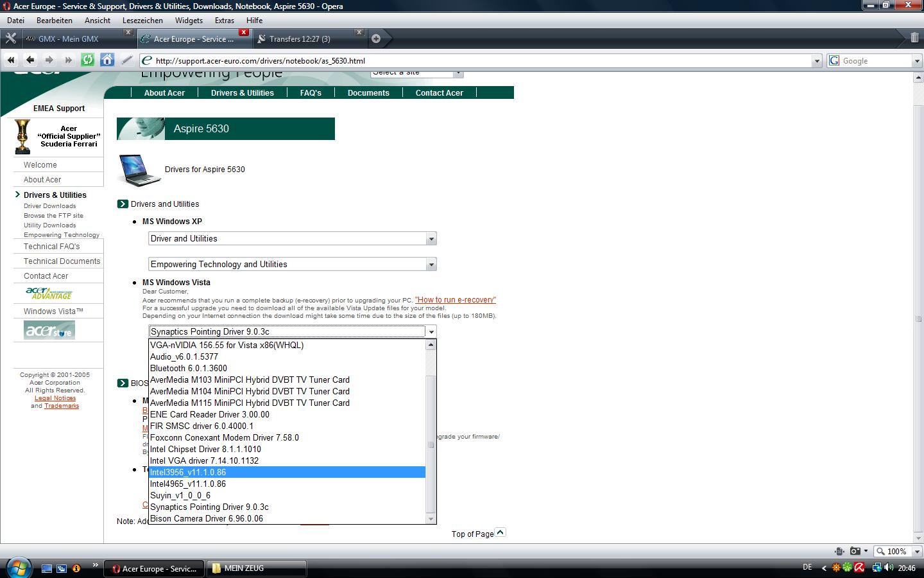The height and width of the screenshot is (578, 924).
Task: Expand quick launch overflow chevron
Action: coord(96,566)
